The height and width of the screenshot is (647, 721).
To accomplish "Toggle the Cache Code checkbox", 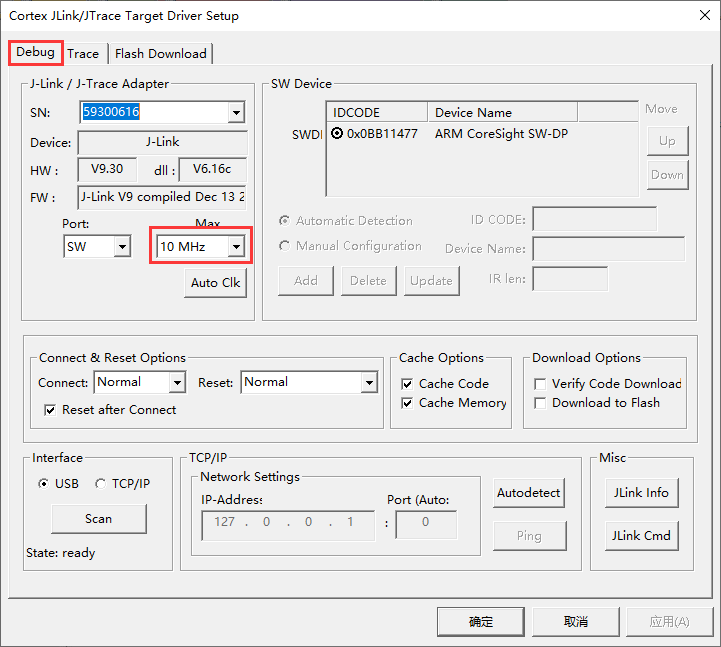I will (407, 384).
